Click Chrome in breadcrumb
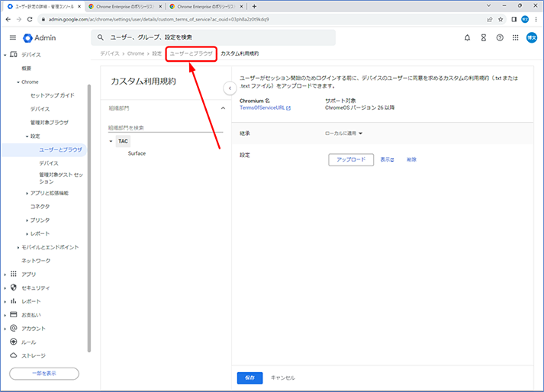Viewport: 544px width, 392px height. 136,53
